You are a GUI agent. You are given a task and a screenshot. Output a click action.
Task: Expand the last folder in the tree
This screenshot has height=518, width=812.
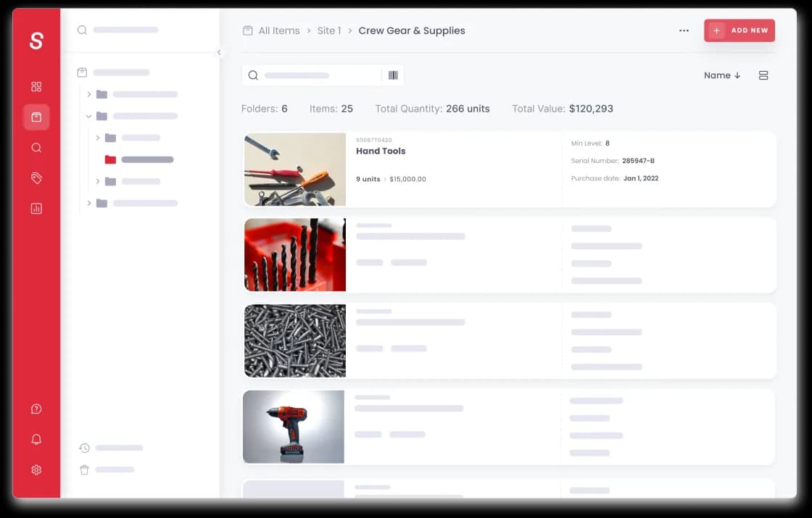pos(89,203)
